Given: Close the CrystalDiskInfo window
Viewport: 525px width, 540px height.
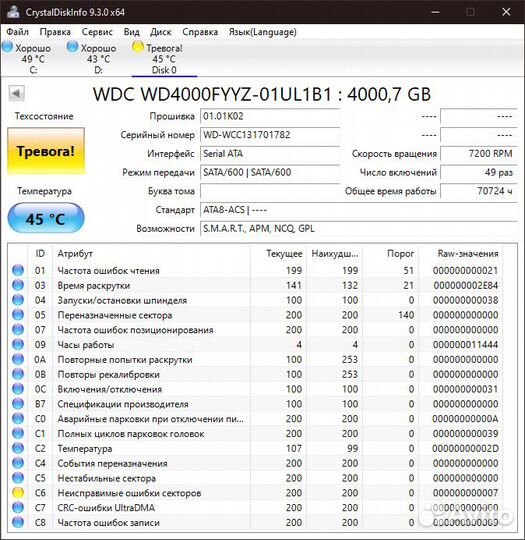Looking at the screenshot, I should (x=506, y=12).
